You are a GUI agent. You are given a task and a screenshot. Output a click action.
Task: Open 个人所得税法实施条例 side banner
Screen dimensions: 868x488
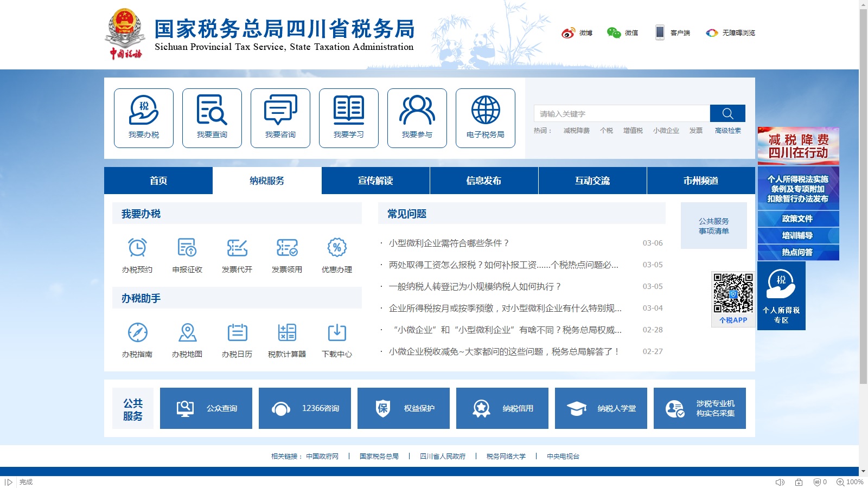[x=799, y=189]
